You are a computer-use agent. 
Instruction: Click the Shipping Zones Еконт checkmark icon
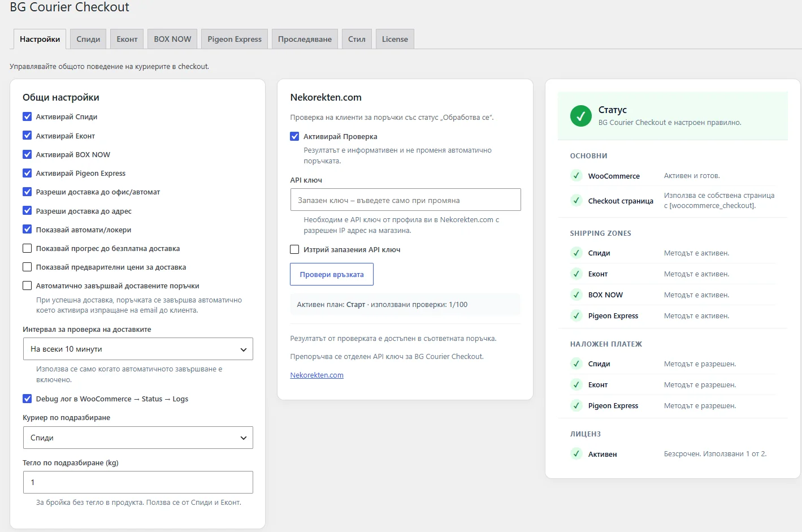click(x=576, y=274)
